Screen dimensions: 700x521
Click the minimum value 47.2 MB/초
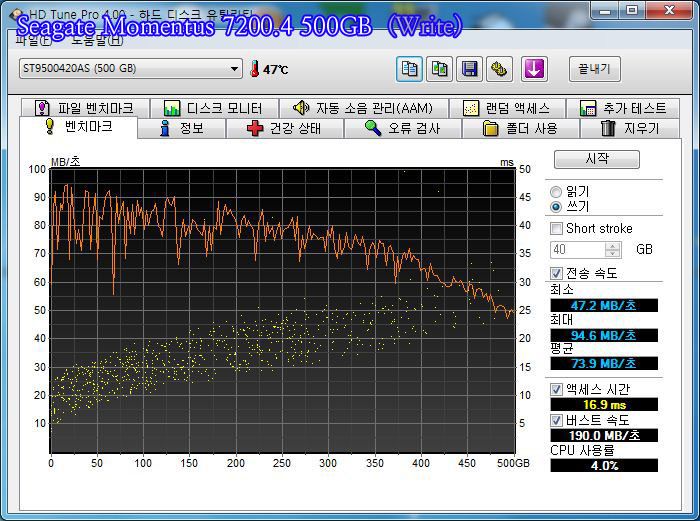(x=604, y=306)
